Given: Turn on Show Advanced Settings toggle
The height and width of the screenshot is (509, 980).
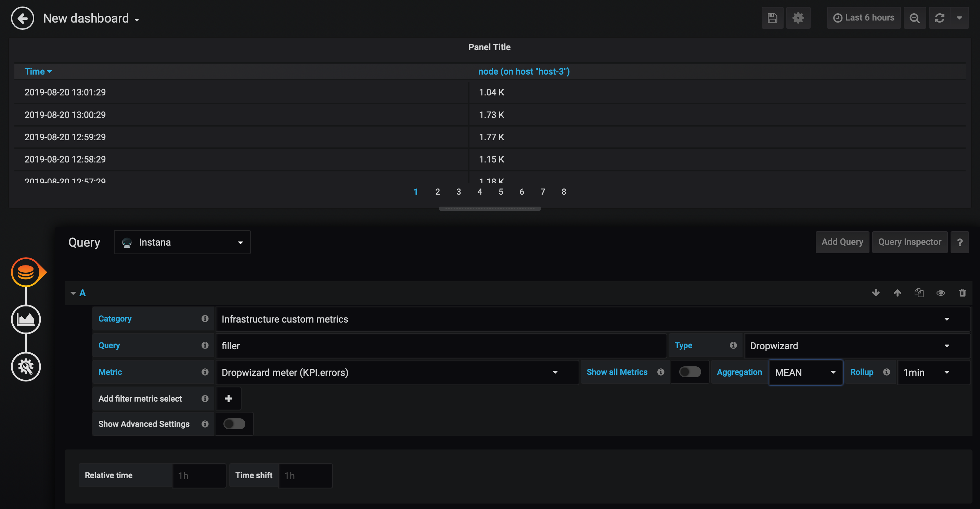Looking at the screenshot, I should click(234, 423).
